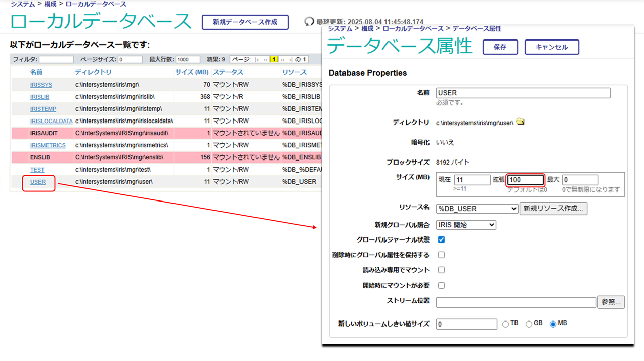Open the USER database link
The width and height of the screenshot is (644, 361).
38,182
